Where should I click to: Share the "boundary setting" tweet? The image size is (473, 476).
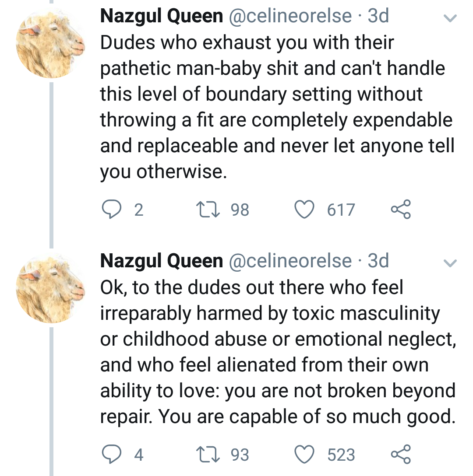pyautogui.click(x=401, y=209)
